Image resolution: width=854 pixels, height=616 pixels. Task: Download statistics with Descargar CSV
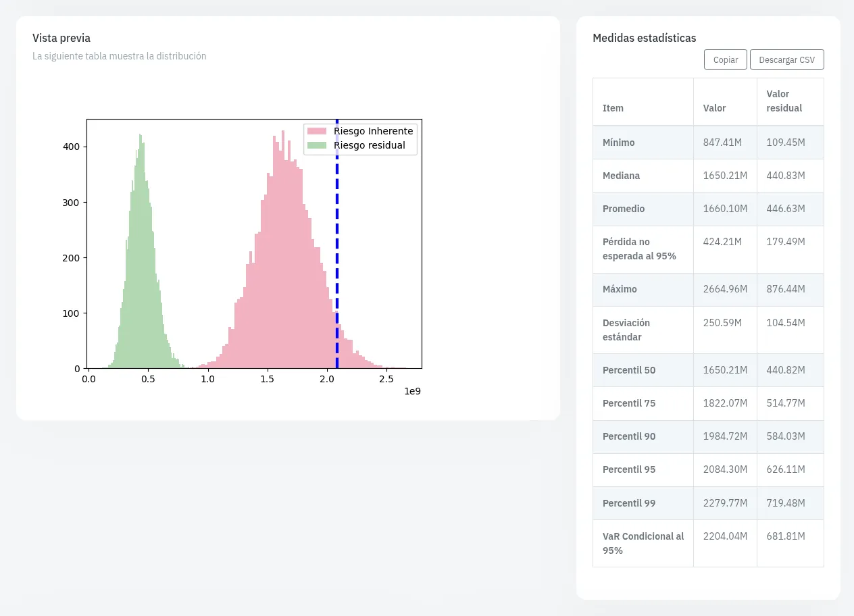tap(787, 59)
